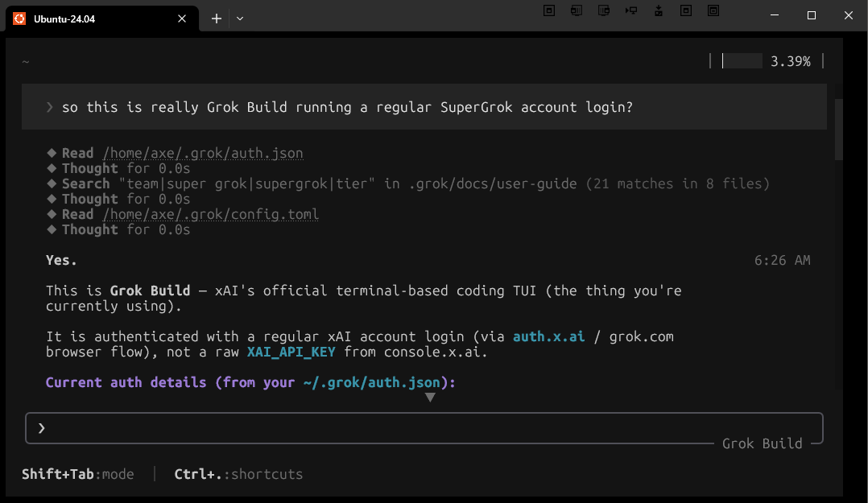Click the Ctrl+.:shortcuts hint
The image size is (868, 503).
pyautogui.click(x=238, y=474)
